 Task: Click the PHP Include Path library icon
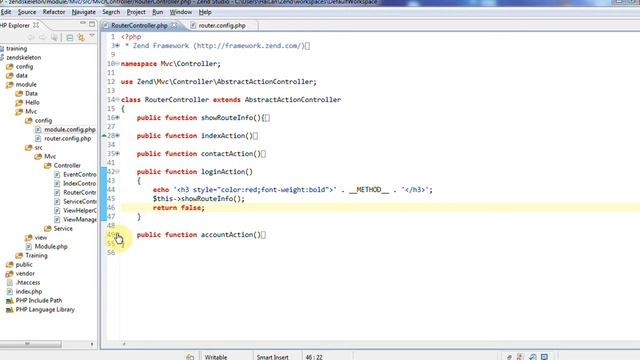[9, 300]
